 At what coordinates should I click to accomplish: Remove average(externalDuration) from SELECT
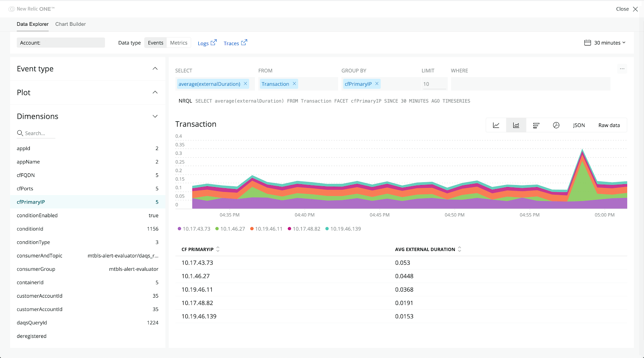tap(246, 84)
